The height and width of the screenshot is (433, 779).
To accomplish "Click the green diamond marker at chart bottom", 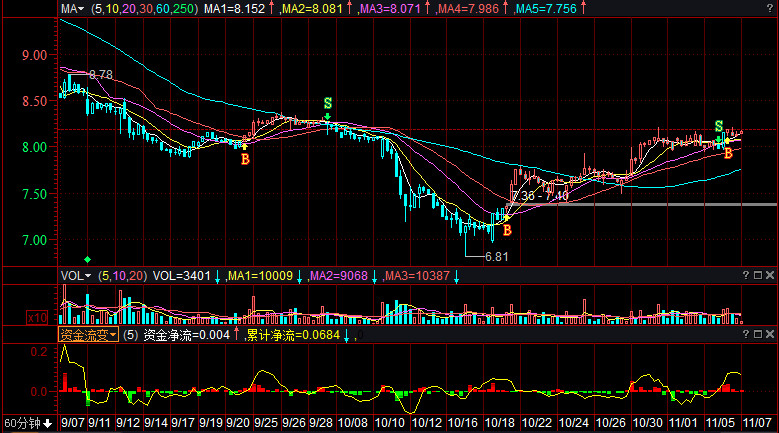I will coord(87,259).
